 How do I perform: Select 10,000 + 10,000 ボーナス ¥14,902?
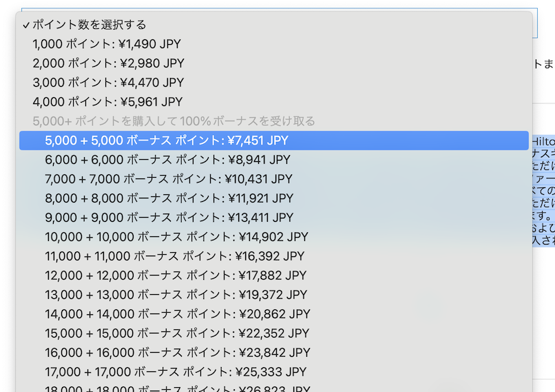(x=274, y=237)
